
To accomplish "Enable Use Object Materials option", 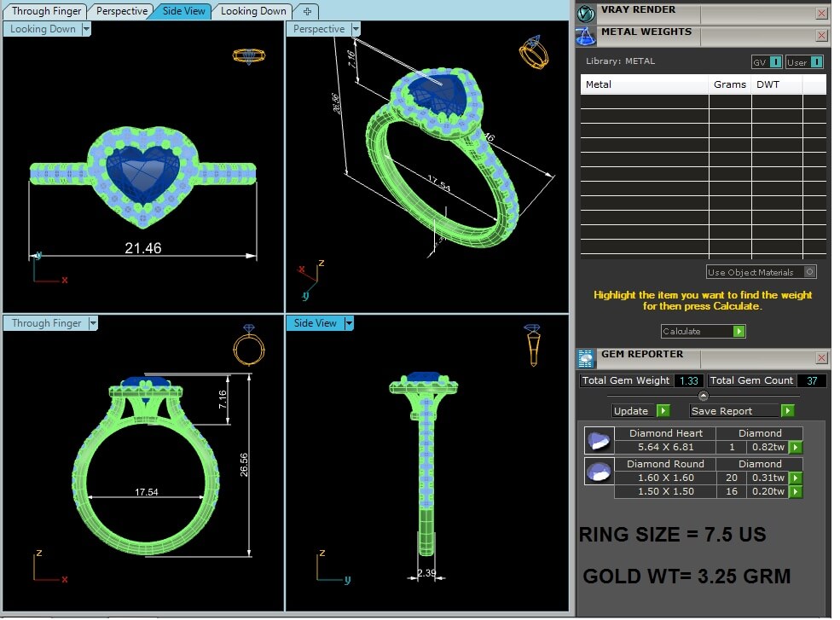I will (x=809, y=272).
